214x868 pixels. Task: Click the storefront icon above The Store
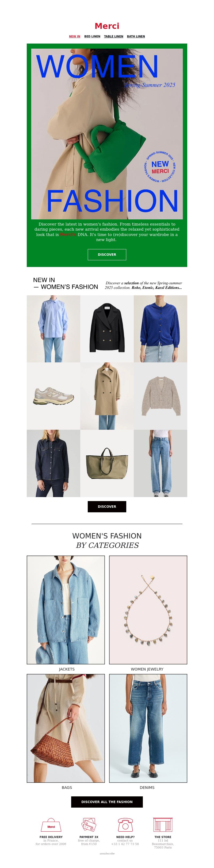[163, 824]
